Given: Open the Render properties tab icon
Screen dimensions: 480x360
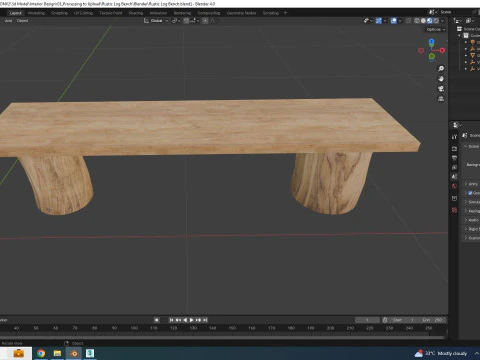Looking at the screenshot, I should 454,148.
